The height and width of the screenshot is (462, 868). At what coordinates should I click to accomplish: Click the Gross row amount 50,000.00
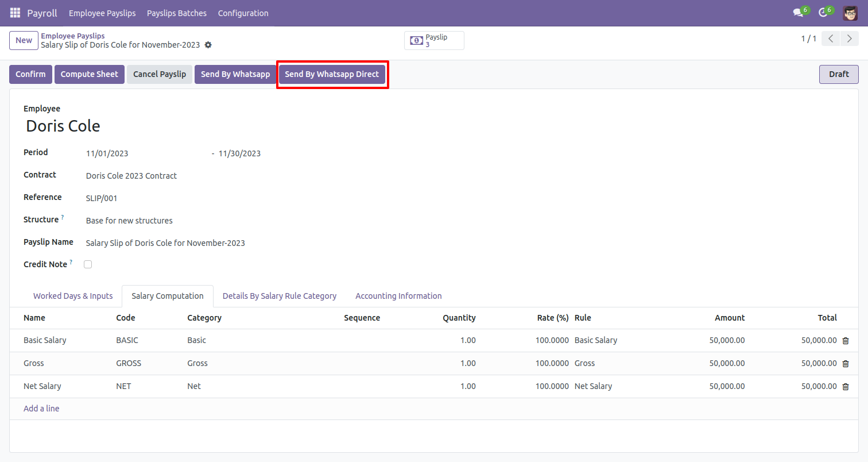coord(727,363)
